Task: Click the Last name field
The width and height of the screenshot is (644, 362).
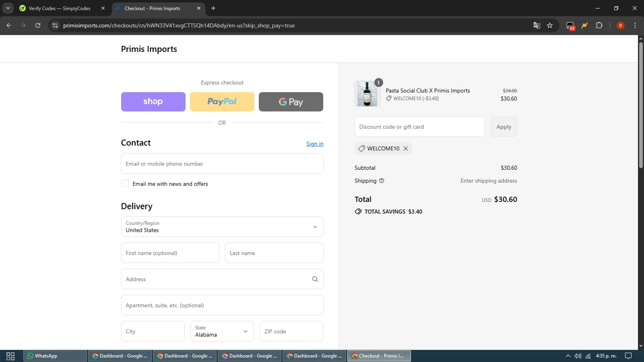Action: coord(274,253)
